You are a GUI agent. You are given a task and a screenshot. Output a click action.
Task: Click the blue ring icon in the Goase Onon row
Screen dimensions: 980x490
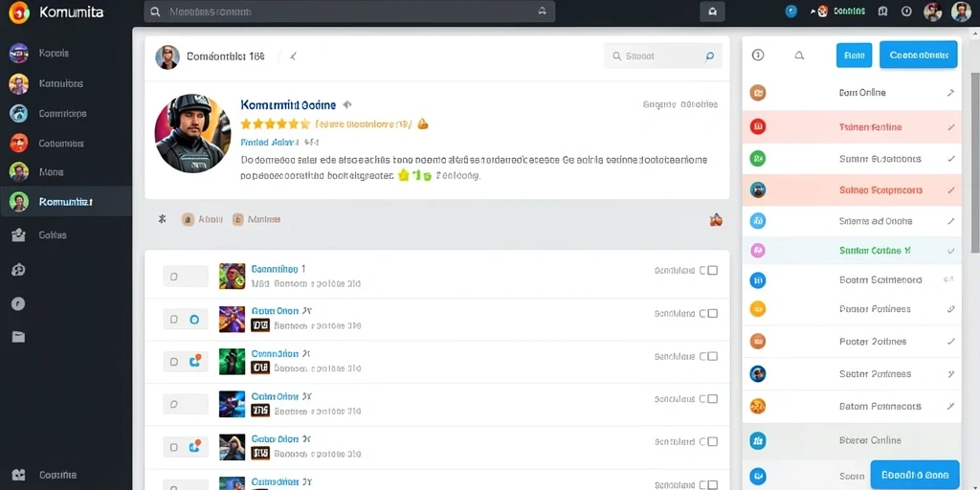[193, 320]
